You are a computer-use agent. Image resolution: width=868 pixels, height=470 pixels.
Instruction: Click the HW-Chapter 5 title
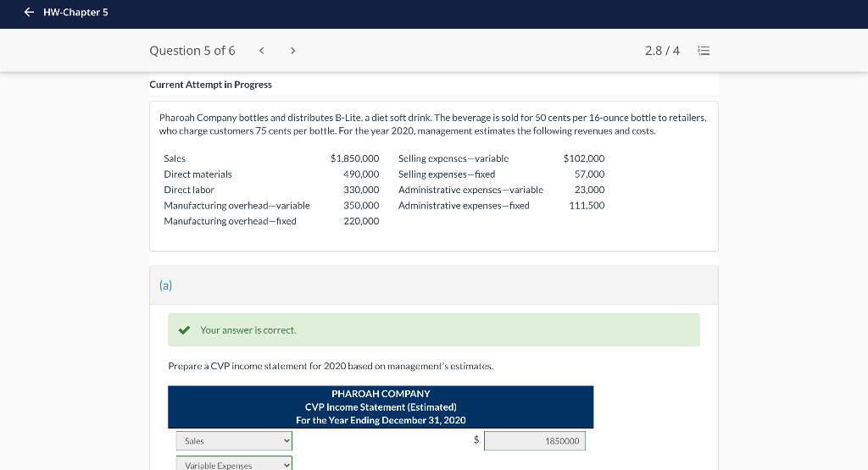pos(75,12)
